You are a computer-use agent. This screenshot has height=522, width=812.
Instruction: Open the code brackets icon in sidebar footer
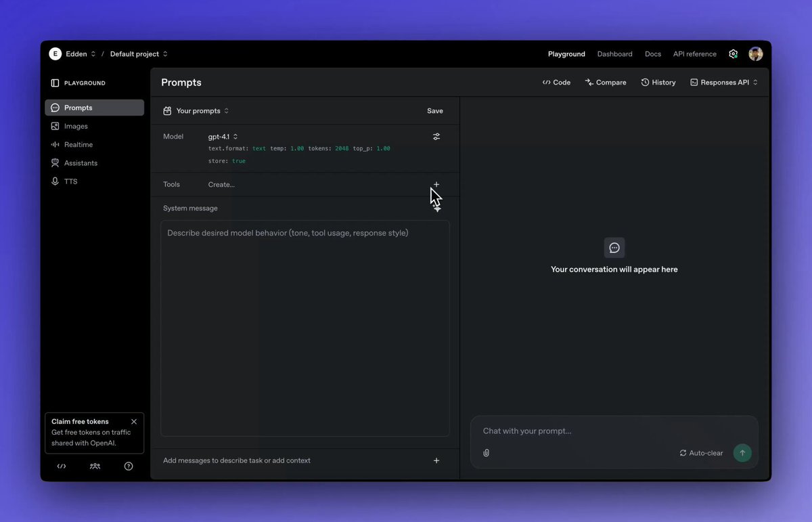coord(62,466)
